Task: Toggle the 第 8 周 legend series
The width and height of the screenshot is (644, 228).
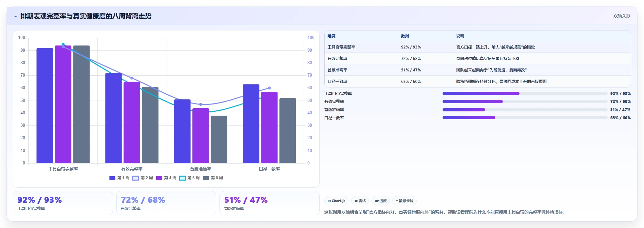Action: 213,178
